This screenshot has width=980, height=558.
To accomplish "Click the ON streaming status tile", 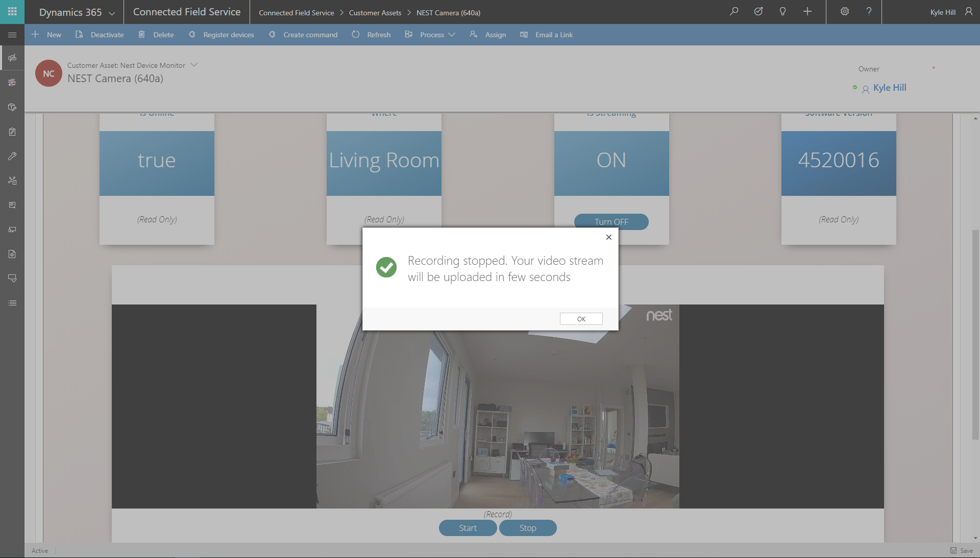I will click(x=611, y=163).
